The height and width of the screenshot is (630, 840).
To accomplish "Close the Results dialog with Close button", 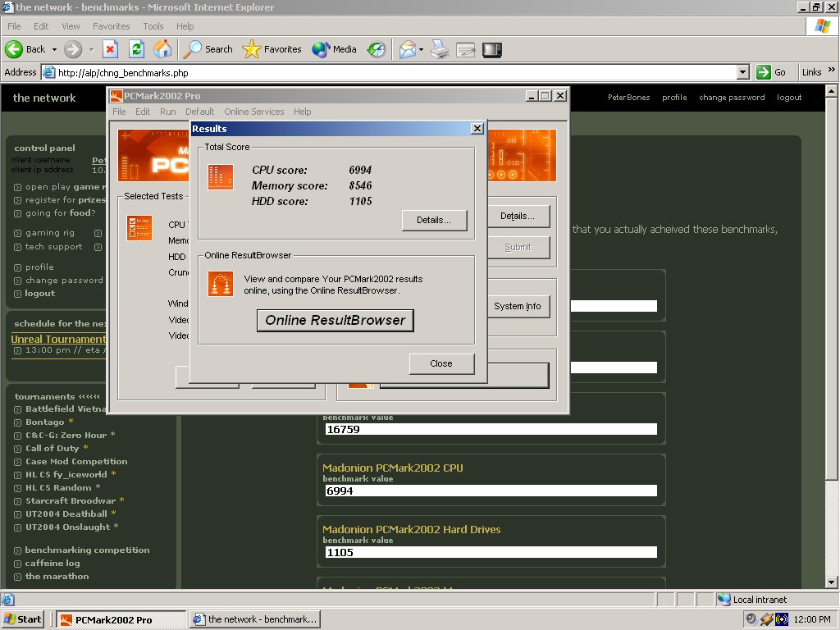I will tap(441, 363).
